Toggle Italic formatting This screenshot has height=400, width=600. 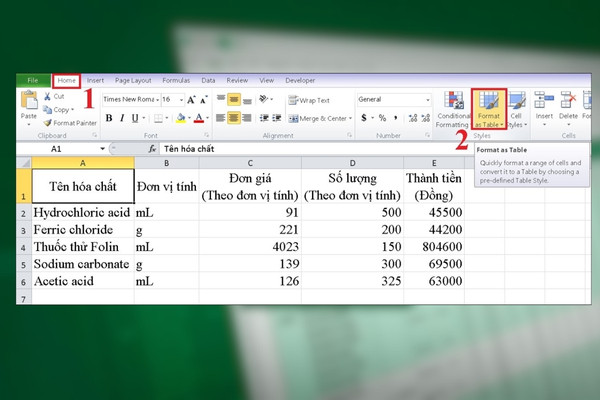pos(122,118)
